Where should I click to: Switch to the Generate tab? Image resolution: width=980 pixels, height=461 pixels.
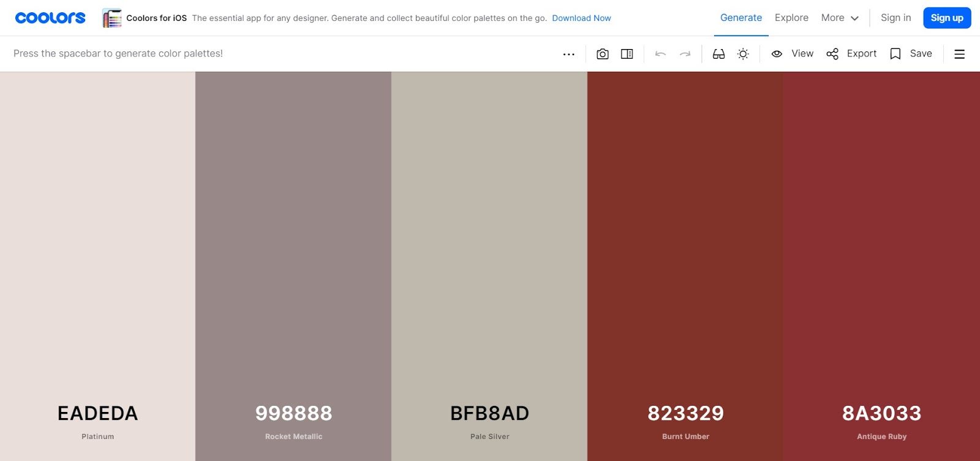pyautogui.click(x=741, y=18)
